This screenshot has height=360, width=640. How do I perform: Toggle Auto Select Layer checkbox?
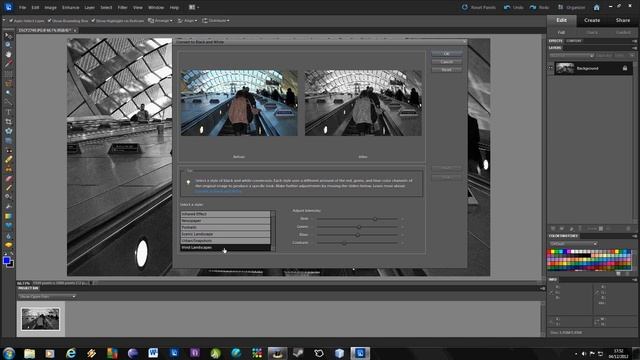(x=11, y=20)
